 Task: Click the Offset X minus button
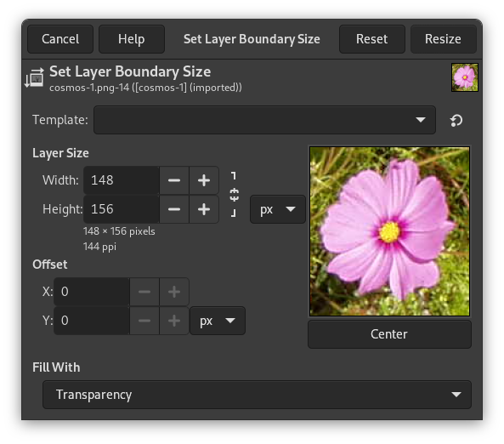coord(144,292)
